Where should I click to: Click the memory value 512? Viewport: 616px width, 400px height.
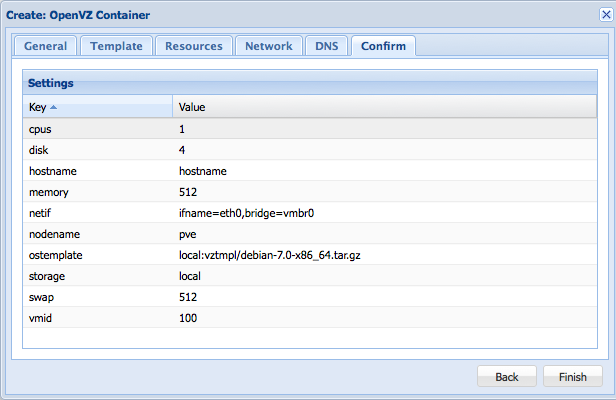click(385, 192)
